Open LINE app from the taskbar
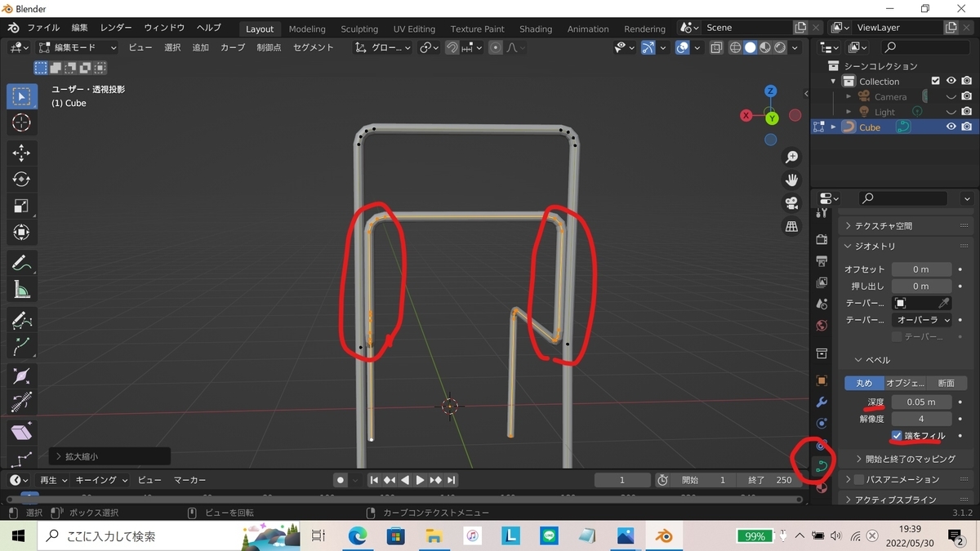Image resolution: width=980 pixels, height=551 pixels. coord(549,536)
